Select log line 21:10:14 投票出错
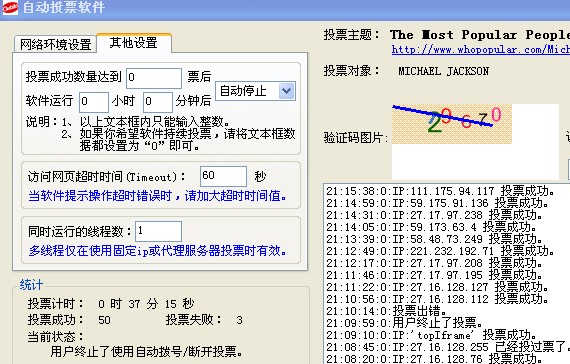The image size is (570, 364). [x=386, y=311]
